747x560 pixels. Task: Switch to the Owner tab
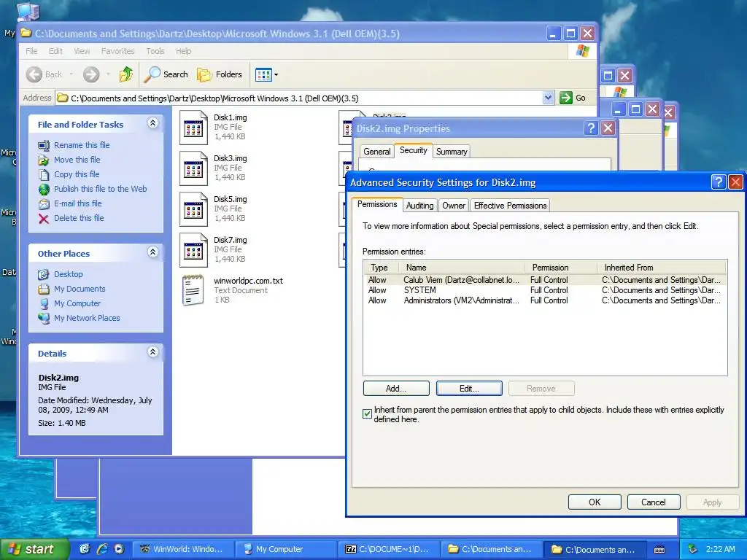tap(454, 205)
